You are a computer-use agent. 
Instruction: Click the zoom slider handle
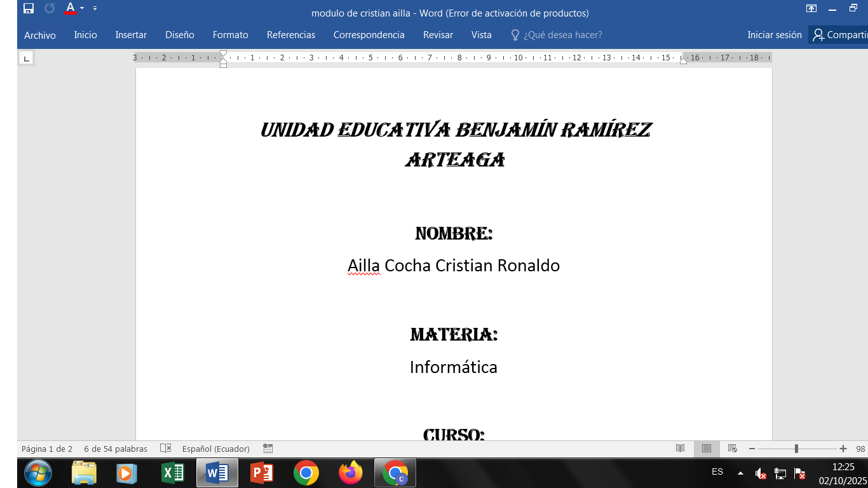click(x=796, y=449)
